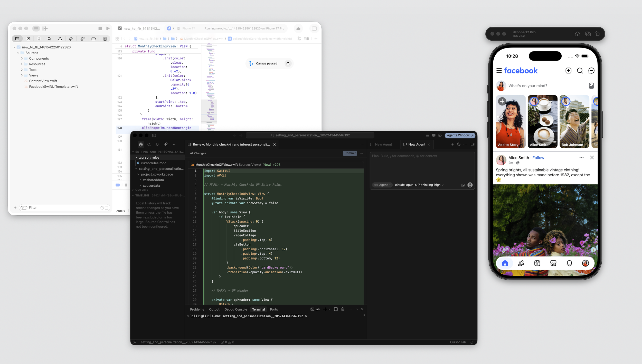This screenshot has height=364, width=642.
Task: Follow Alice Smith
Action: (538, 158)
